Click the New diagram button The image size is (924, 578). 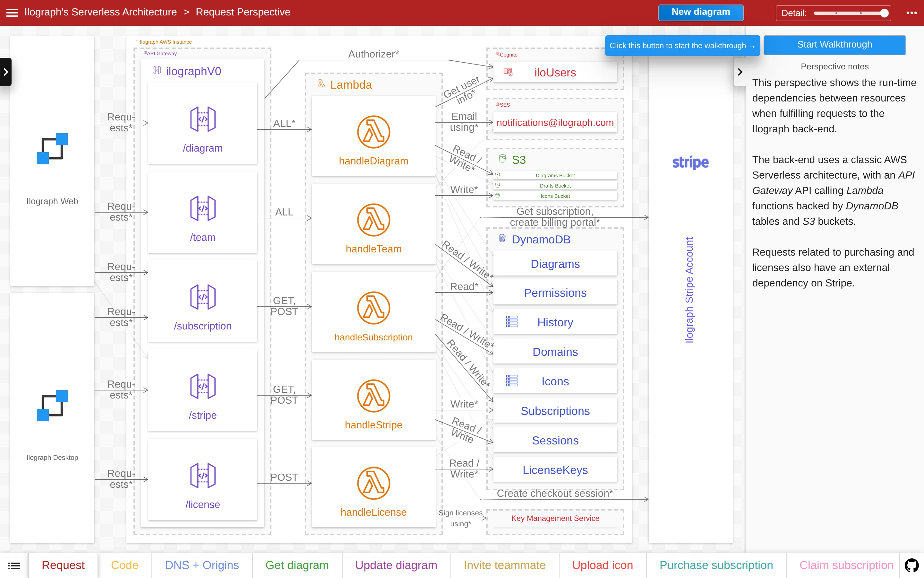(701, 12)
